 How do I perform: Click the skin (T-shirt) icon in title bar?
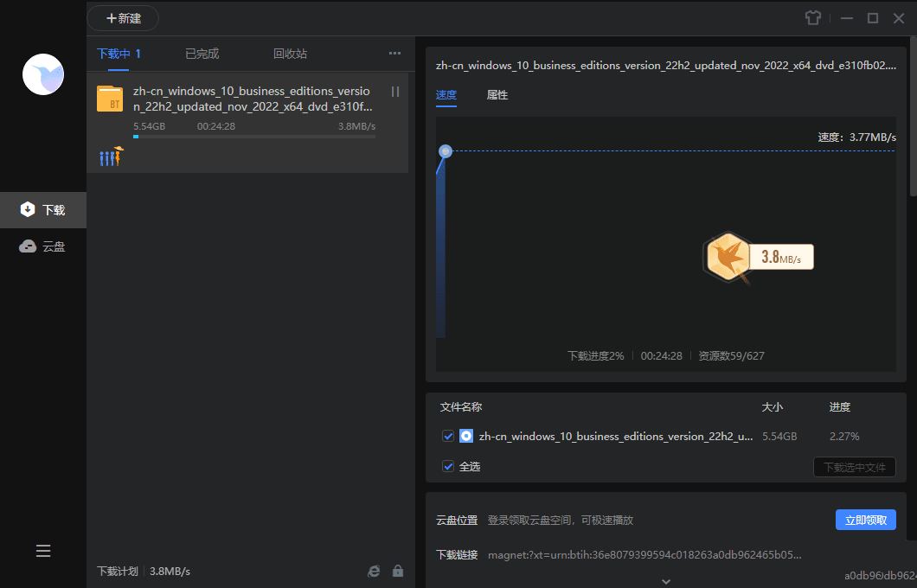[812, 18]
